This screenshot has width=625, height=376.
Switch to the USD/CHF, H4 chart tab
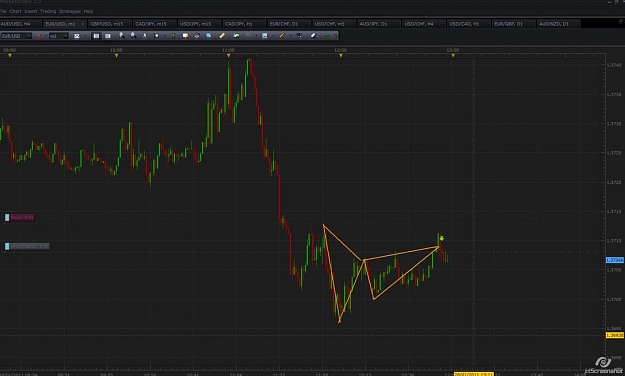tap(424, 24)
